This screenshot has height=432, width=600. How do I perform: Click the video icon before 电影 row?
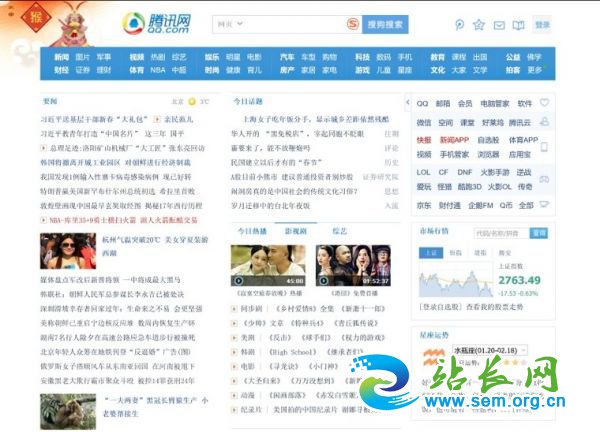(x=234, y=366)
